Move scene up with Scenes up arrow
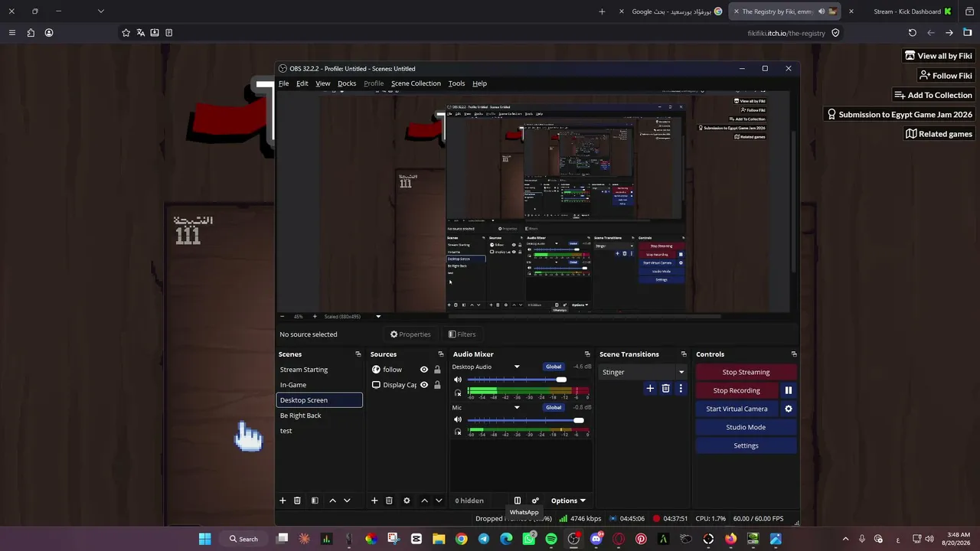 click(x=332, y=500)
